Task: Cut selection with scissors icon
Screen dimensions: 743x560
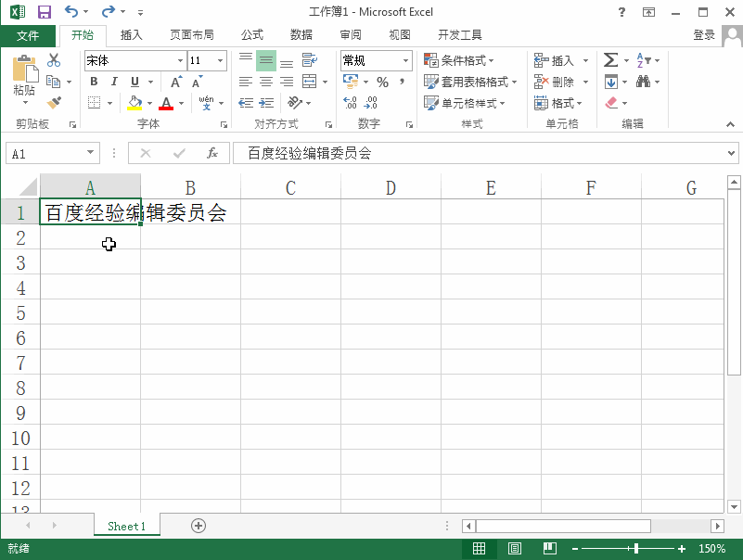Action: pos(54,60)
